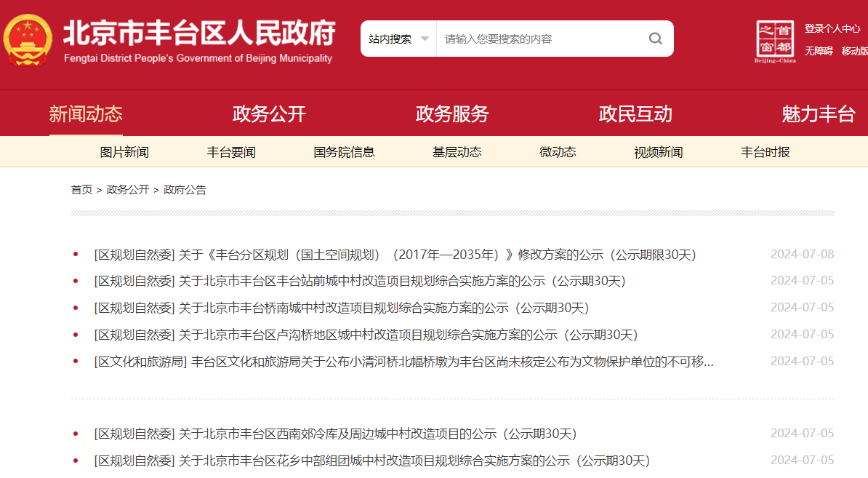Open 图片新闻 submenu item

(x=124, y=152)
